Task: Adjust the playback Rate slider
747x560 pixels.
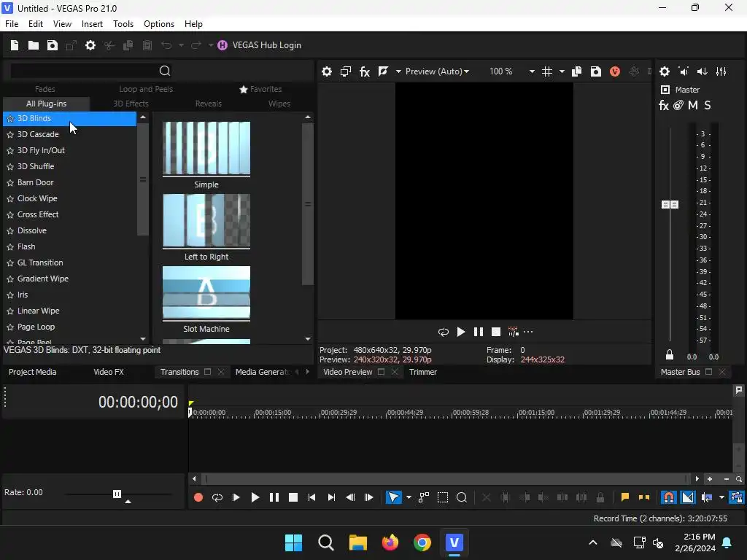Action: pos(117,494)
